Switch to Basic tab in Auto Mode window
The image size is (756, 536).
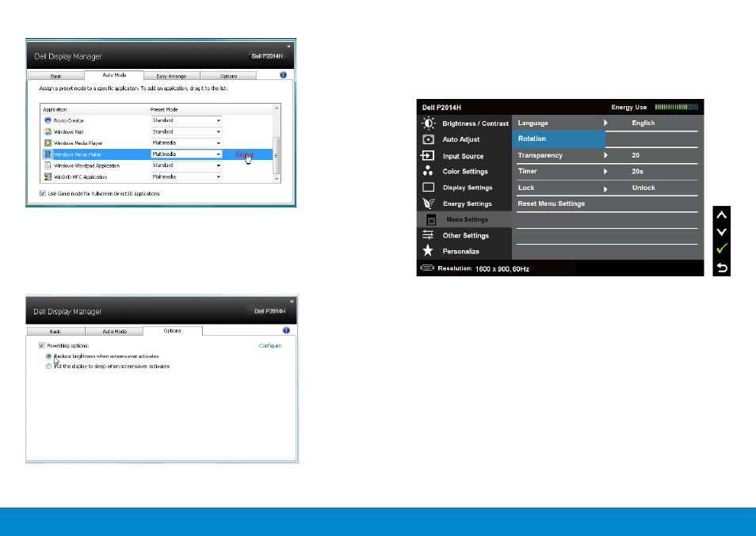56,76
